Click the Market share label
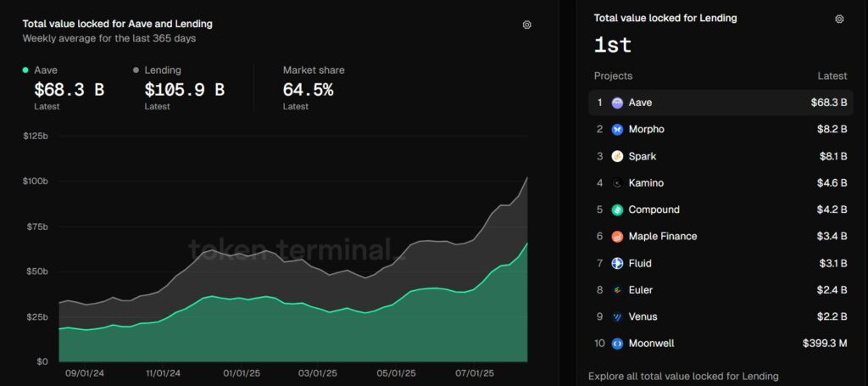Screen dimensions: 868x386 pos(314,70)
